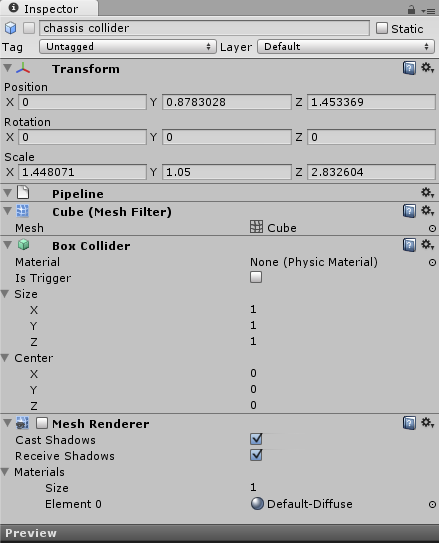Open the Cube Mesh Filter help icon

409,211
